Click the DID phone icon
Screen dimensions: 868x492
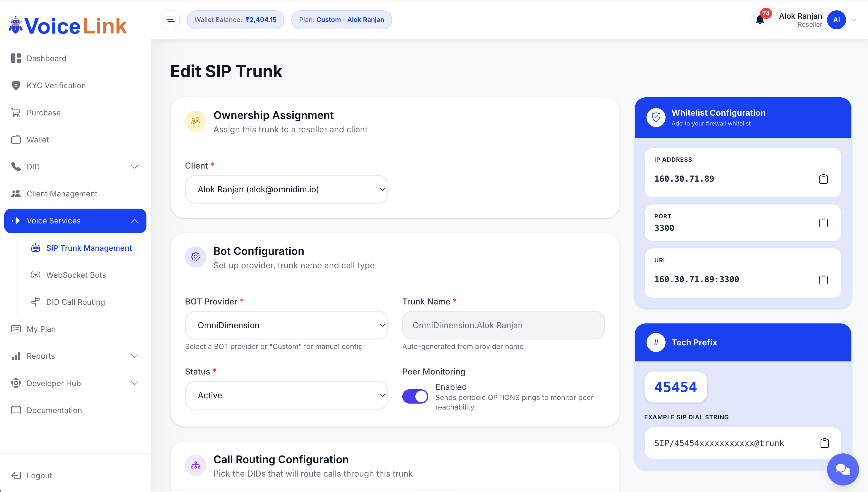pos(16,166)
